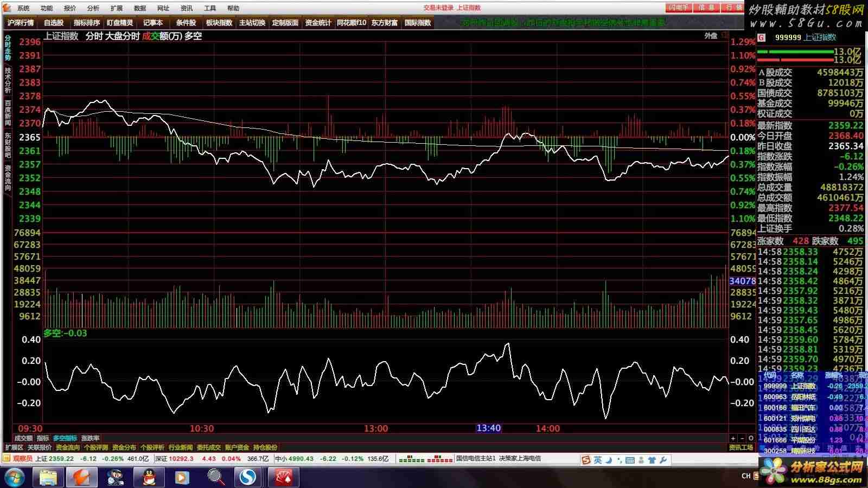Select the 东财股吧 side tab
Screen dimensions: 868x488
coord(8,145)
